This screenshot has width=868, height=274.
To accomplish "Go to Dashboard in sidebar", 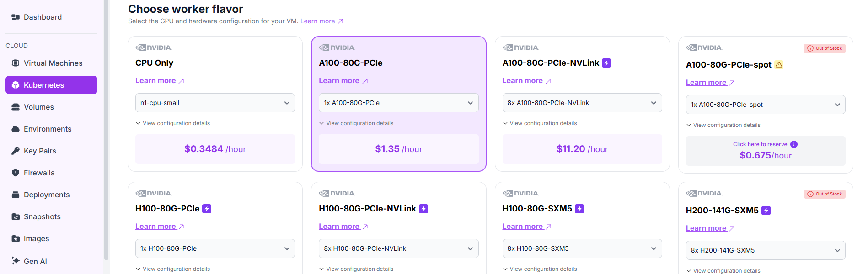I will [x=51, y=17].
